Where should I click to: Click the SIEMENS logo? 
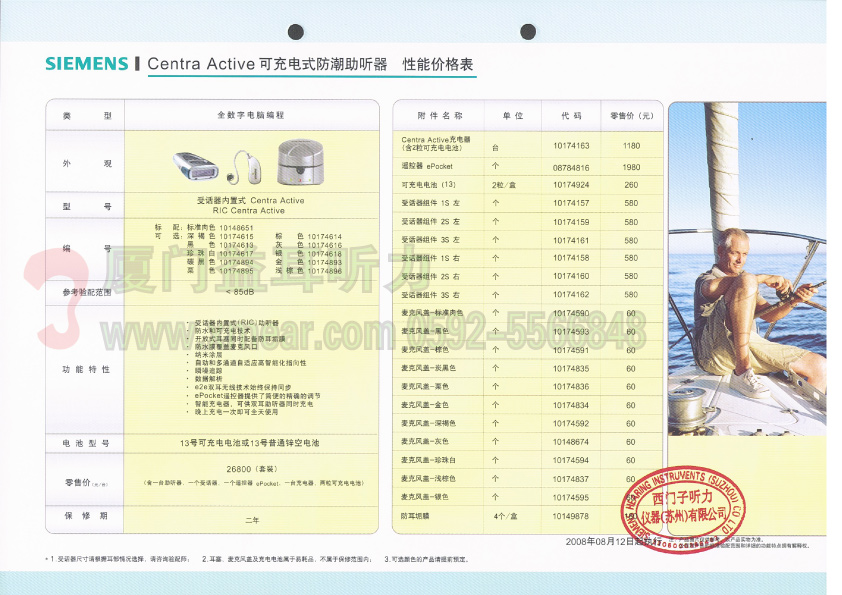86,64
